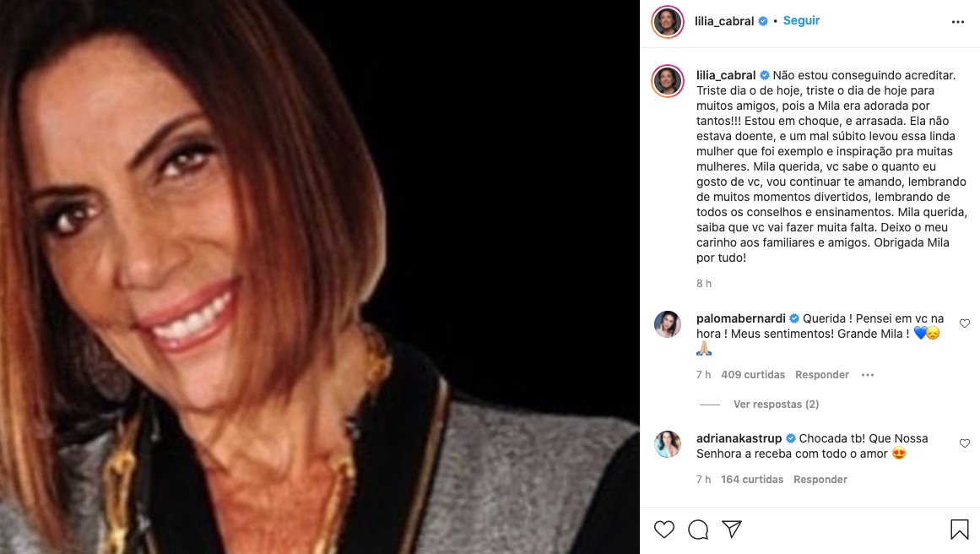Open the 164 curtidas likes list

751,479
